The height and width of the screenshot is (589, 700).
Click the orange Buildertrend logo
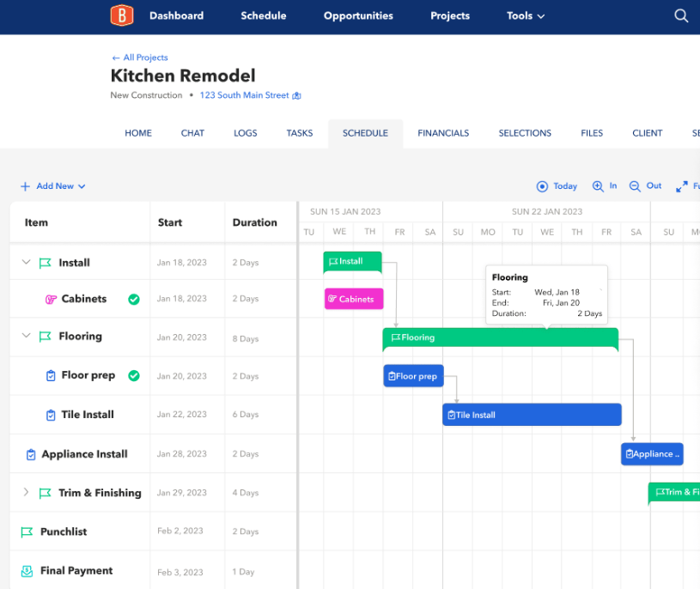coord(122,15)
